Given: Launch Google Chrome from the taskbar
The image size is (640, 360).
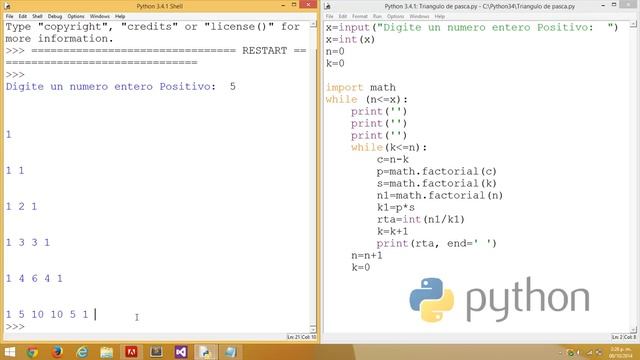Looking at the screenshot, I should click(x=32, y=352).
